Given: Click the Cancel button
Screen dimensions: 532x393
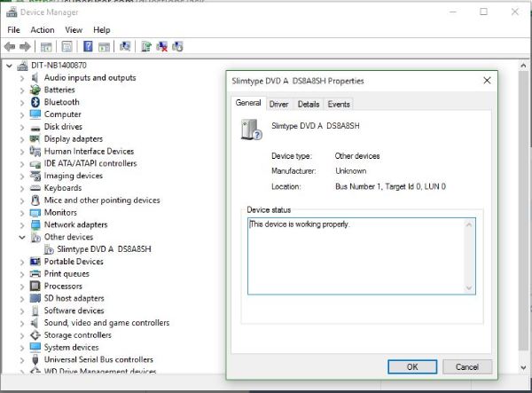Looking at the screenshot, I should [467, 367].
